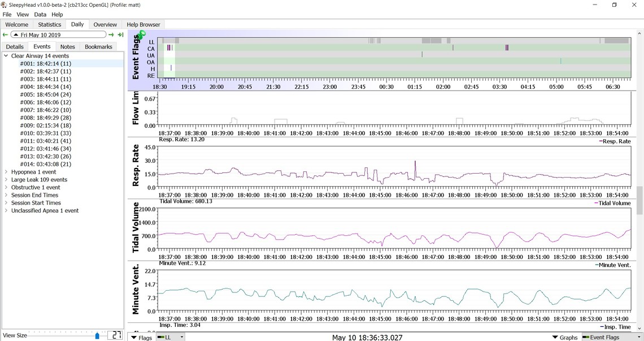
Task: Expand the Hypopnea 1 event group
Action: coord(6,172)
